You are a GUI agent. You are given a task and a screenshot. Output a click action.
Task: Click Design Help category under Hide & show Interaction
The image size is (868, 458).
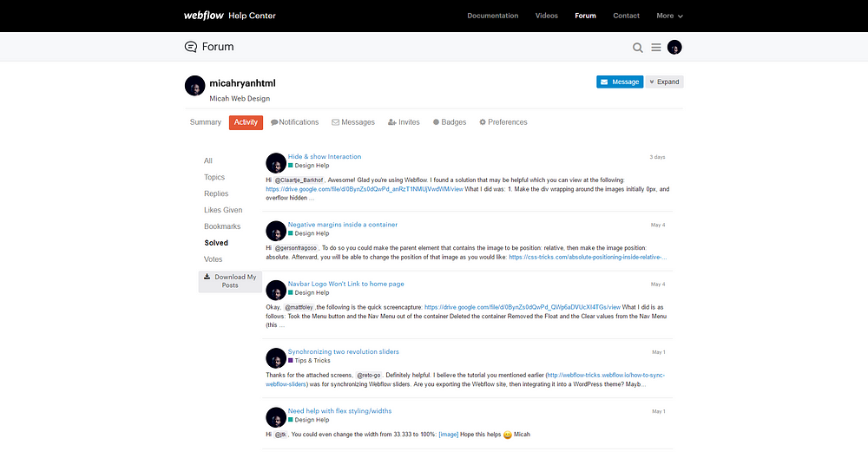click(309, 166)
